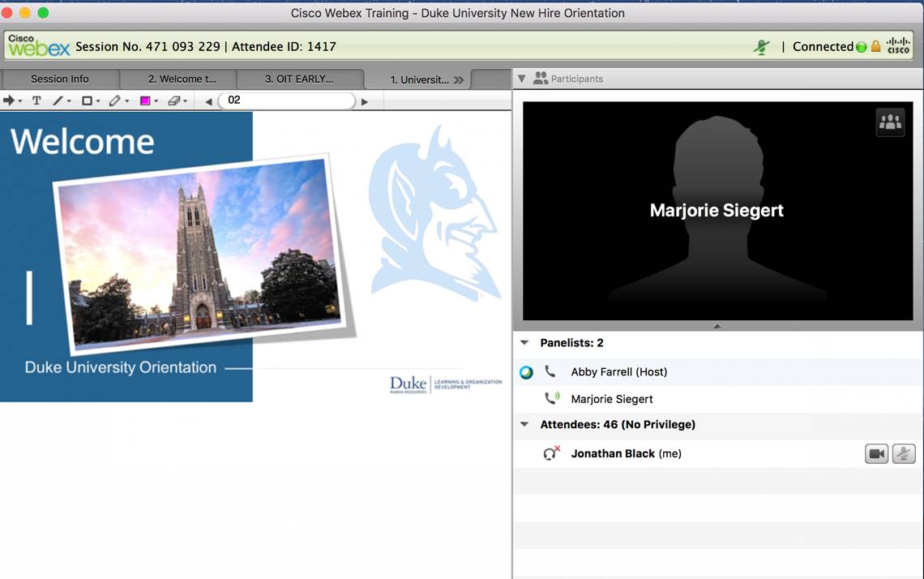Open the highlighter tool dropdown arrow

point(126,101)
